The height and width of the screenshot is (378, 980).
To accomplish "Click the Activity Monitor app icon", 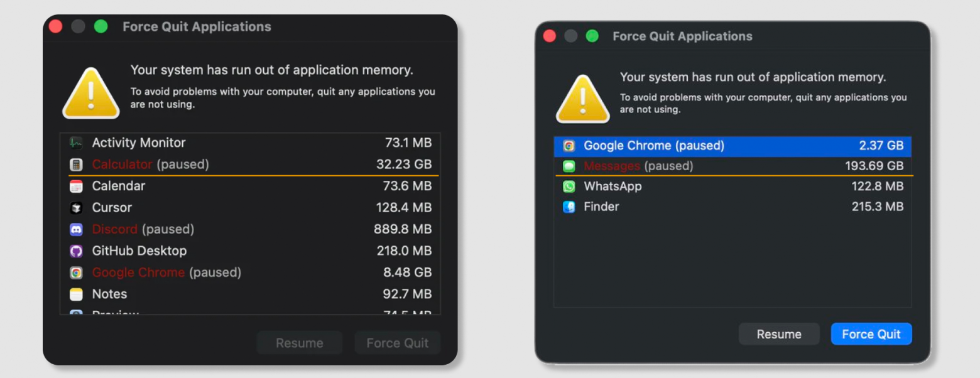I will [76, 143].
